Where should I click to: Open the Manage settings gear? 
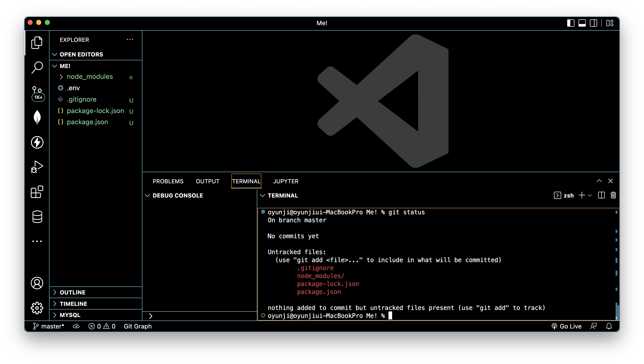tap(37, 308)
